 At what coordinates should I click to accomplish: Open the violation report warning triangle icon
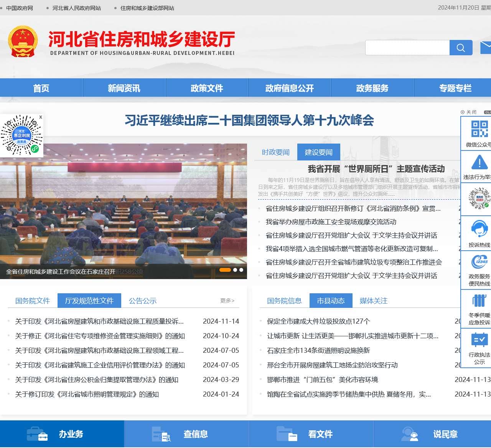[479, 162]
